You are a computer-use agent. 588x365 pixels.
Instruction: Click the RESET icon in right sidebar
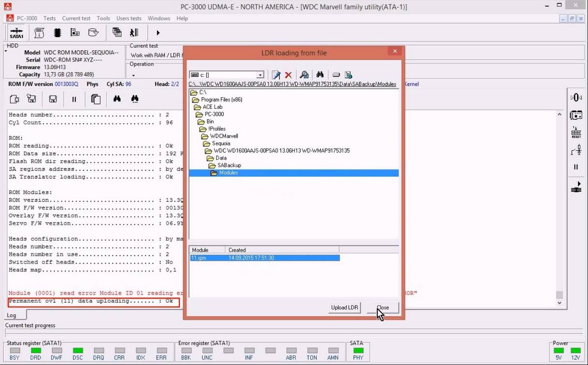coord(576,133)
